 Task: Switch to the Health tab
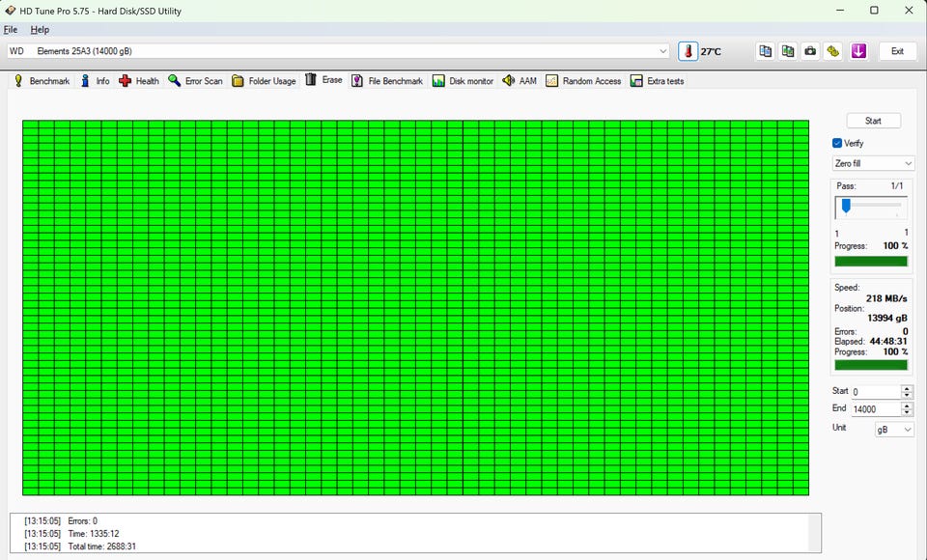[139, 81]
